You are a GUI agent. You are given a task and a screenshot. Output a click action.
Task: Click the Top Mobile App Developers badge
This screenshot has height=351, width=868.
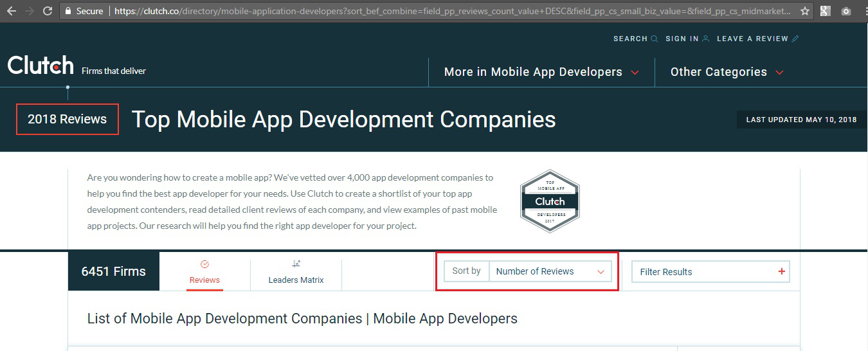550,201
